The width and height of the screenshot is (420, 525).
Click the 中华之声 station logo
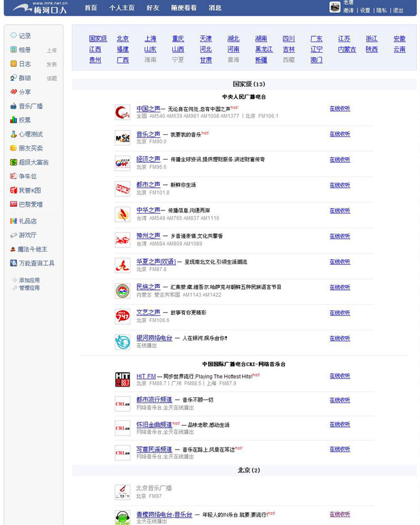pos(122,214)
